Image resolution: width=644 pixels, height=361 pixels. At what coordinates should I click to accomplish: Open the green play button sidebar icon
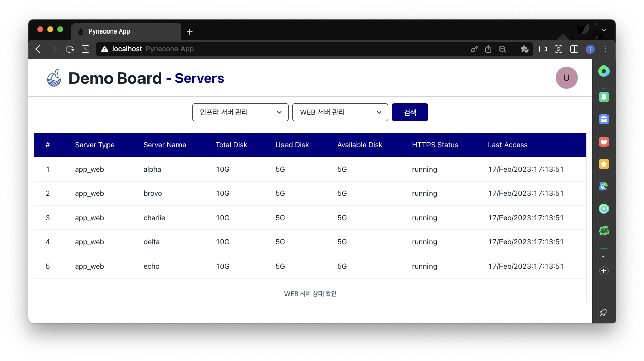click(603, 209)
